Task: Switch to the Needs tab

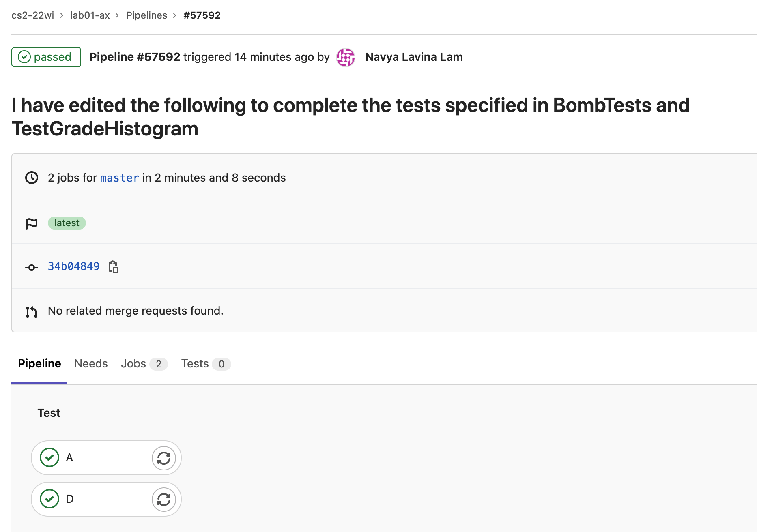Action: pos(91,364)
